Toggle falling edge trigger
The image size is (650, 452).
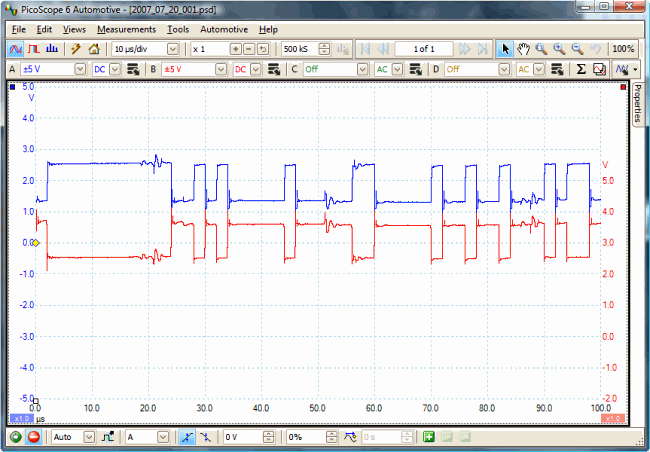206,437
